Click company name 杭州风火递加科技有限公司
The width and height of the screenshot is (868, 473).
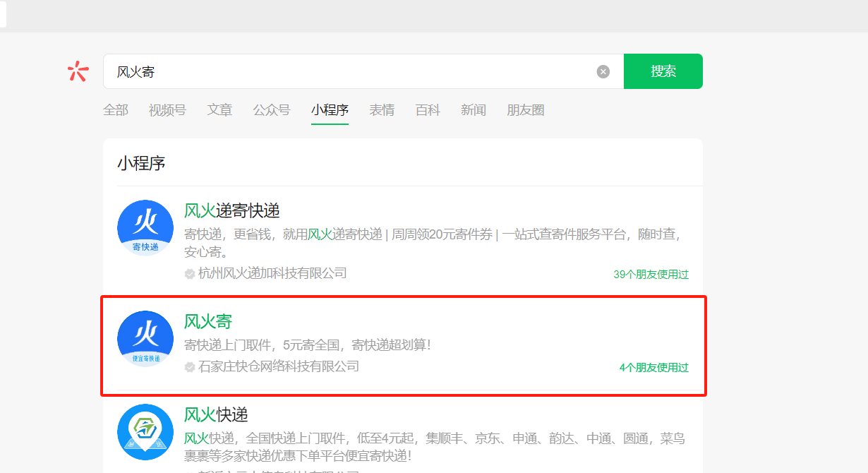pos(272,273)
